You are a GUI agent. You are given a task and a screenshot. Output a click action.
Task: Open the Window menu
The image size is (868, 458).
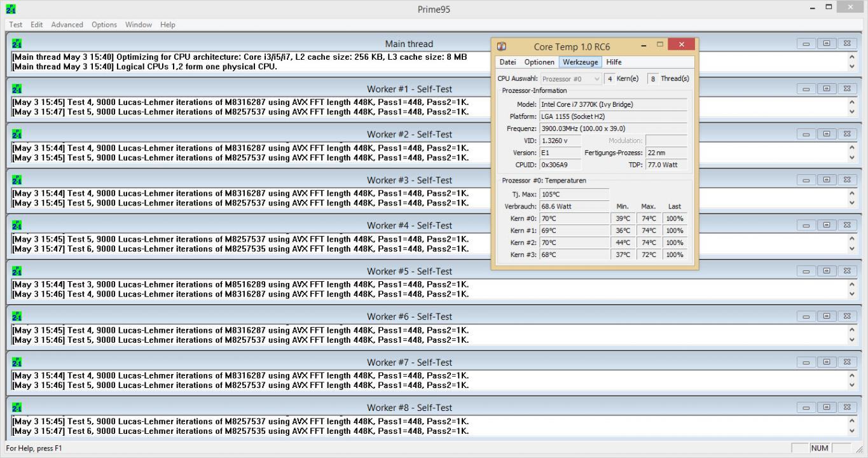tap(139, 25)
